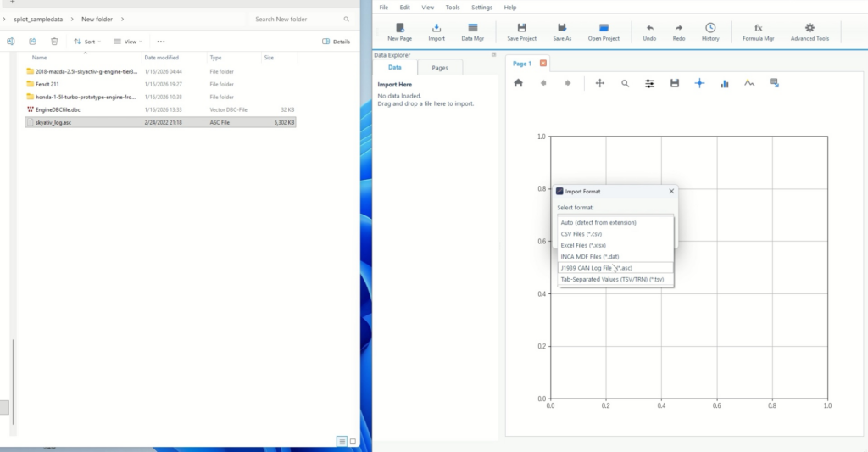Choose J1939 CAN Log File (*.asc) option

[x=597, y=267]
